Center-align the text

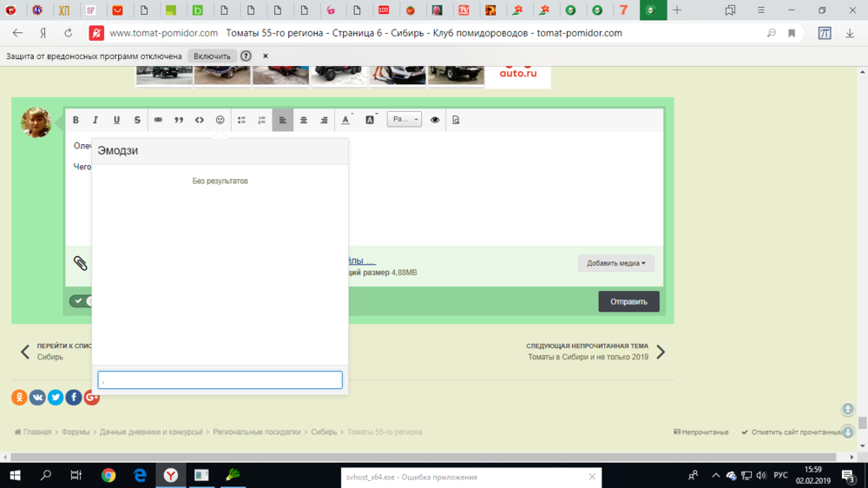(x=304, y=120)
